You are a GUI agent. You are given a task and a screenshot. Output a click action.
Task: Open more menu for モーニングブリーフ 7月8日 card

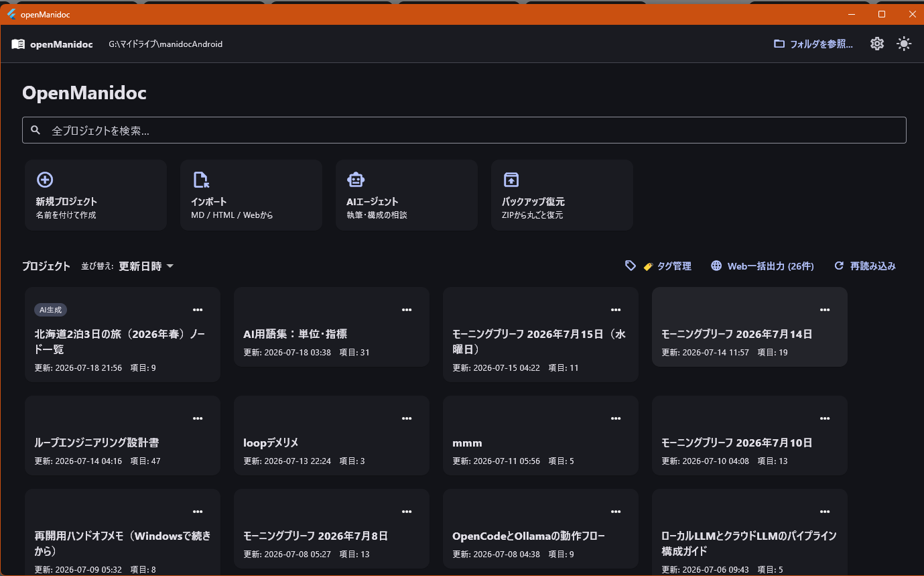pos(407,512)
